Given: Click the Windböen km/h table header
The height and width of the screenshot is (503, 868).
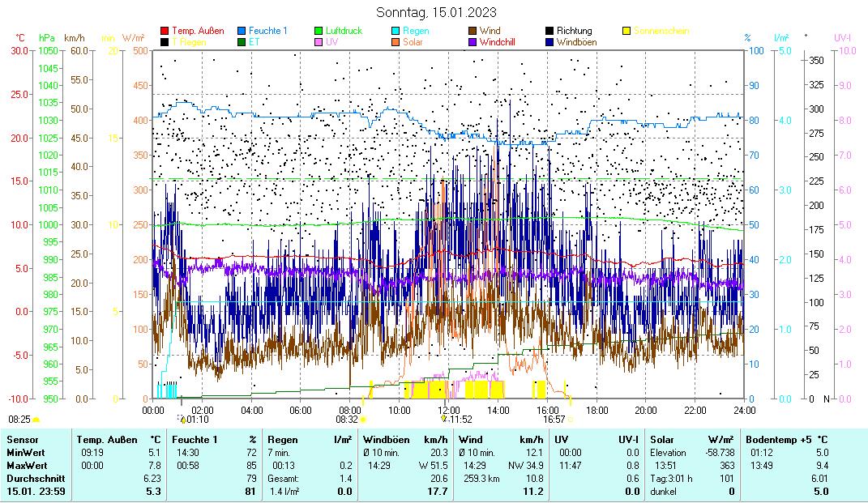Looking at the screenshot, I should pos(404,438).
